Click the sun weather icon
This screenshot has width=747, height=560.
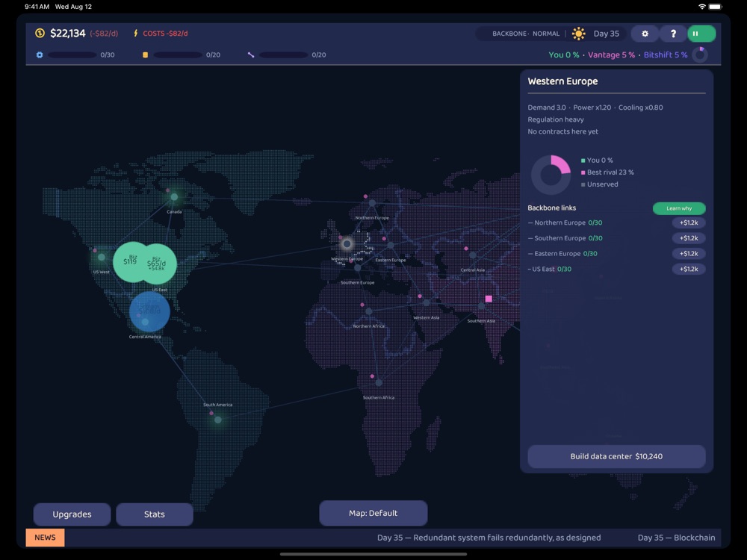click(578, 34)
